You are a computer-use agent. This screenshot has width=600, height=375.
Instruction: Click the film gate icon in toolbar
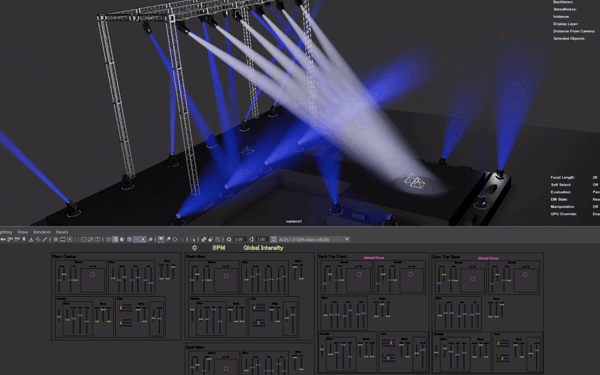(x=63, y=239)
